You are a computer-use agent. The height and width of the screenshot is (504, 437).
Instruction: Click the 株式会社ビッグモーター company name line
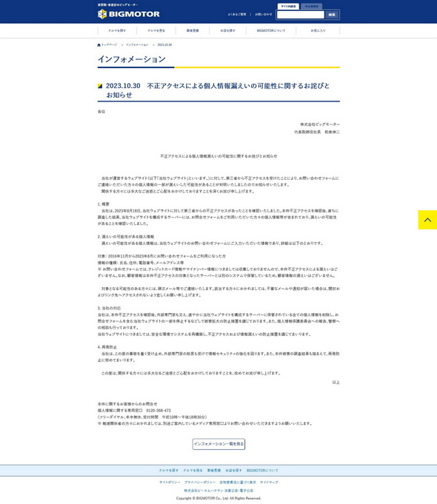320,124
